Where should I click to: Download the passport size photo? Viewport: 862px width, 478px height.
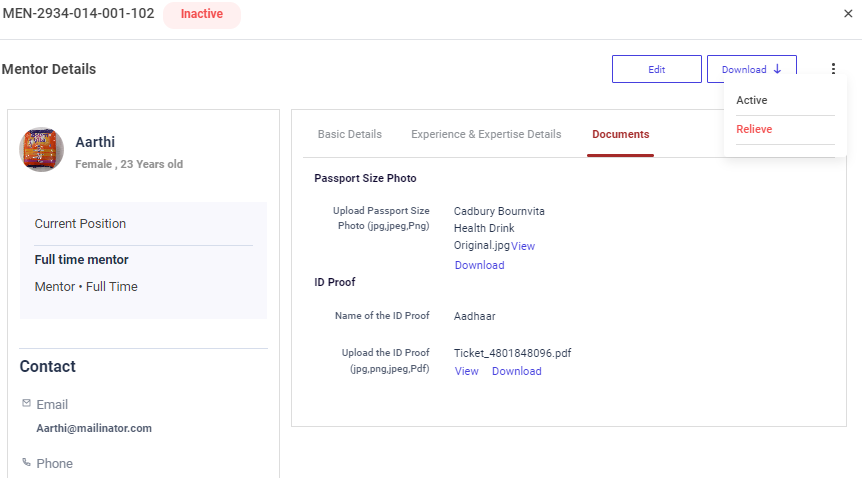coord(479,265)
